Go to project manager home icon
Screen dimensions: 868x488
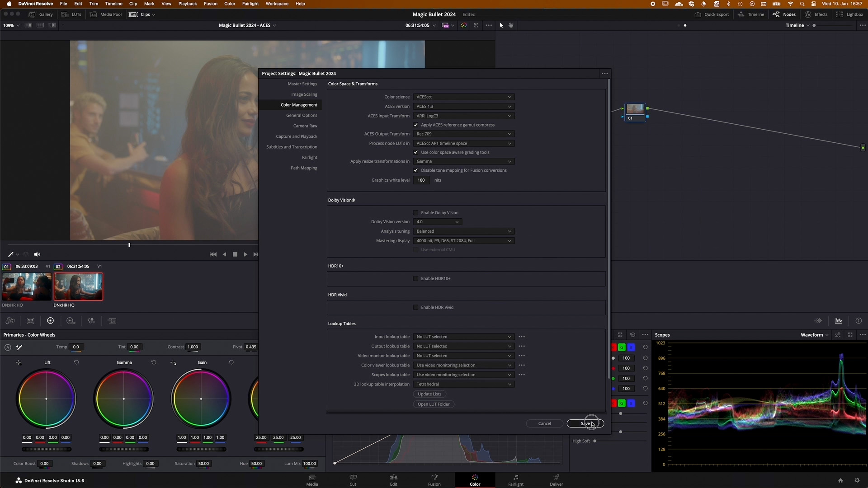tap(840, 480)
